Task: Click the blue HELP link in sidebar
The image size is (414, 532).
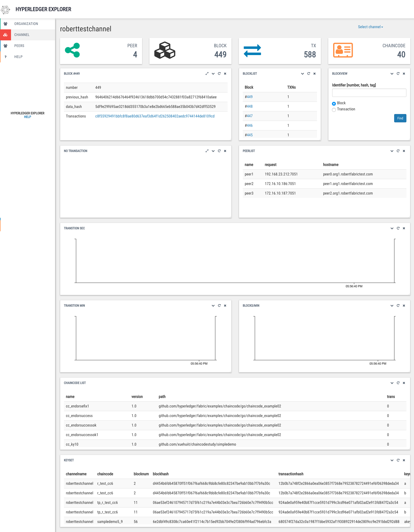Action: (27, 117)
